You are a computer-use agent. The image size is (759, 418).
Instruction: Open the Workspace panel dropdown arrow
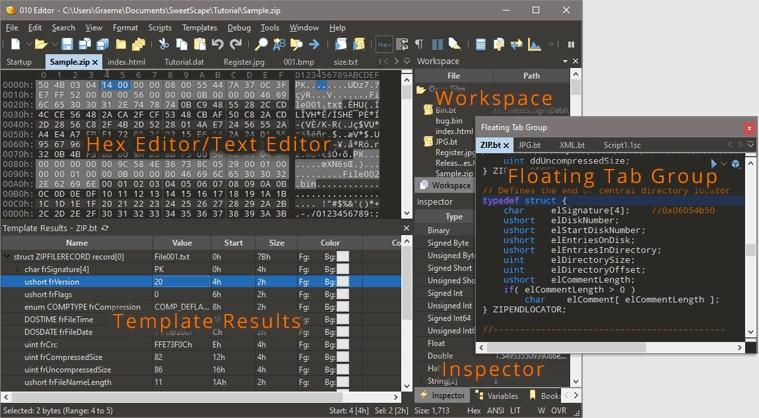coord(565,61)
